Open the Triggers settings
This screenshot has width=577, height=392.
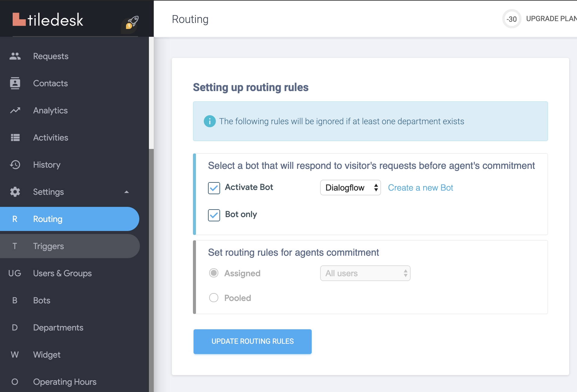pyautogui.click(x=69, y=246)
